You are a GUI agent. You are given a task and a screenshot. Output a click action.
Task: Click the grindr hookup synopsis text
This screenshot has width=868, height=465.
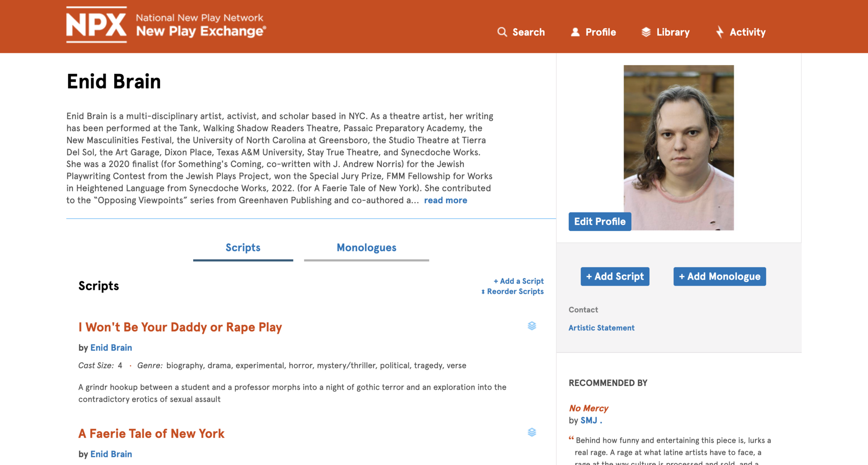pyautogui.click(x=293, y=393)
